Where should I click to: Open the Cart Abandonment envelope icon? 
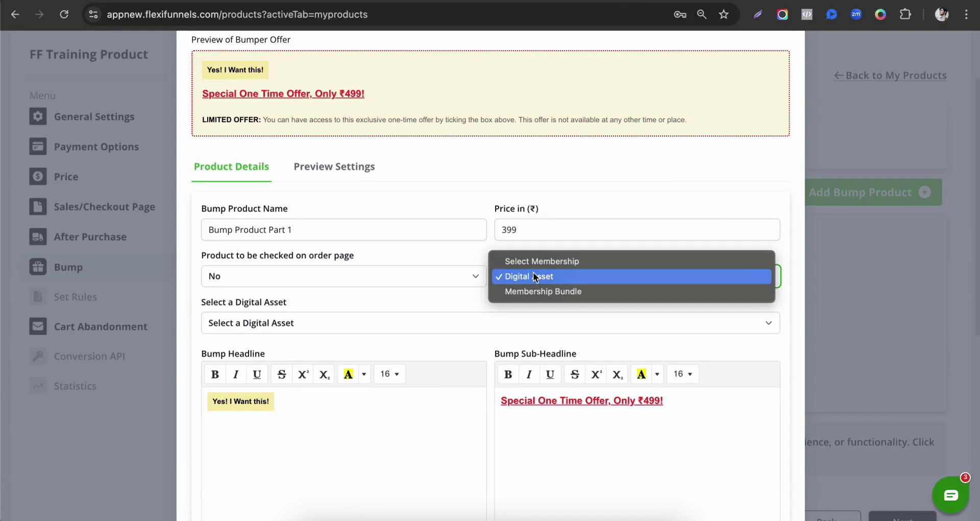point(38,326)
